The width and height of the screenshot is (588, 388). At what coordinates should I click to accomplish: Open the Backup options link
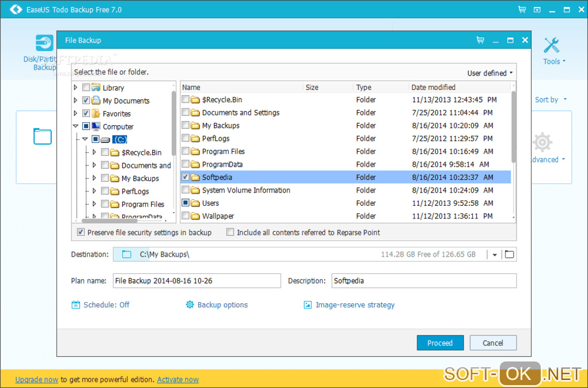(223, 305)
